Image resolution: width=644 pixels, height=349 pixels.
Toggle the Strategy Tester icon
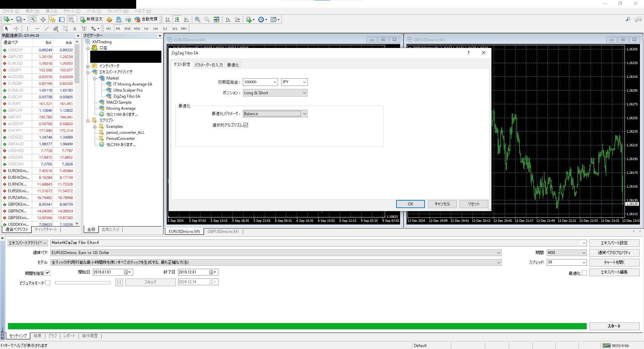coord(71,19)
